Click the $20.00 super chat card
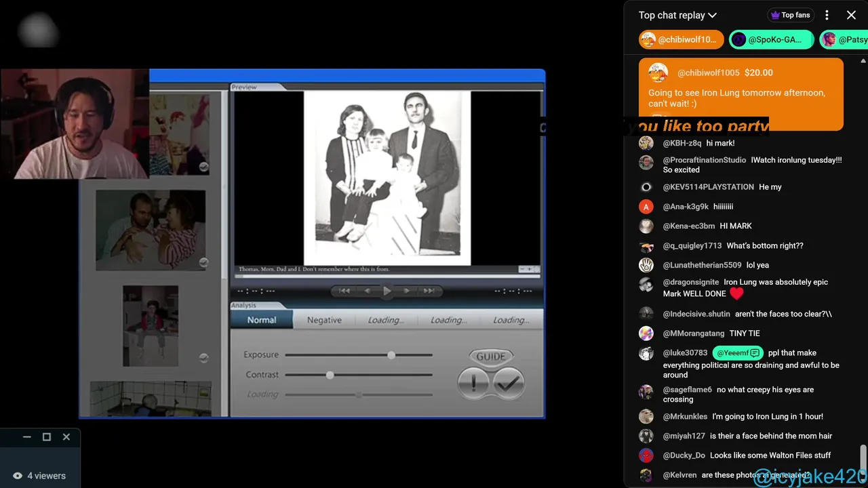Viewport: 868px width, 488px height. (x=741, y=94)
